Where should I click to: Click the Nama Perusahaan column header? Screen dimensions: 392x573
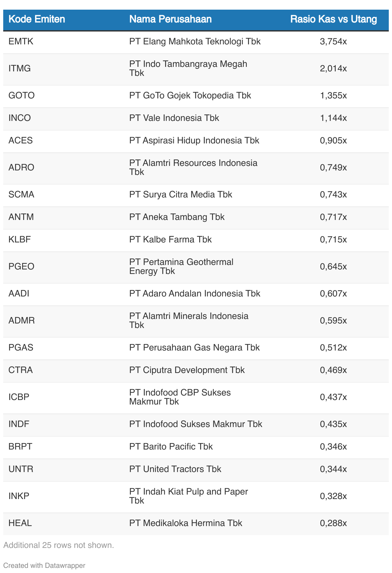[170, 19]
